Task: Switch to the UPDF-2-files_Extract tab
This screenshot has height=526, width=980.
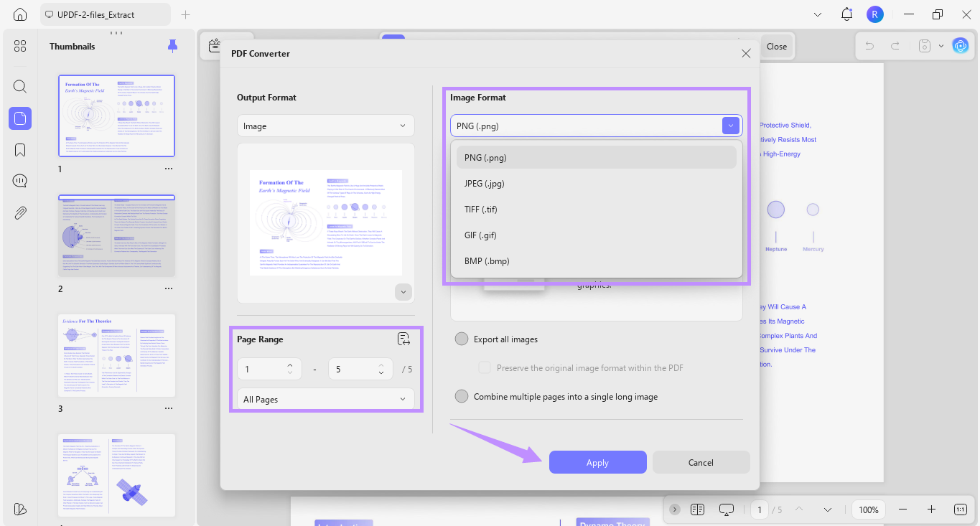Action: click(105, 14)
